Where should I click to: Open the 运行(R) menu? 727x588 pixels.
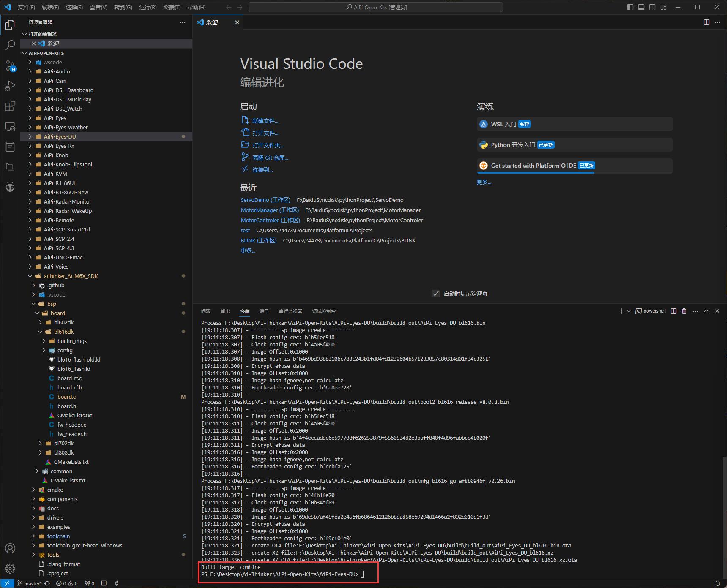148,7
